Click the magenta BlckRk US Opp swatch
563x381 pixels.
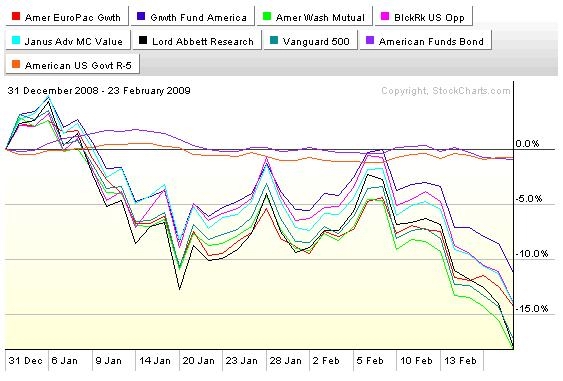(x=385, y=16)
